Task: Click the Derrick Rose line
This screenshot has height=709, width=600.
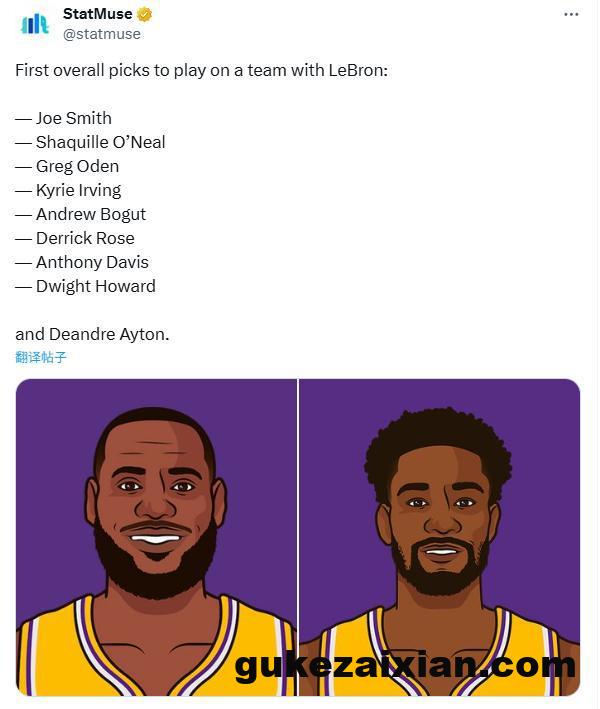Action: click(75, 238)
